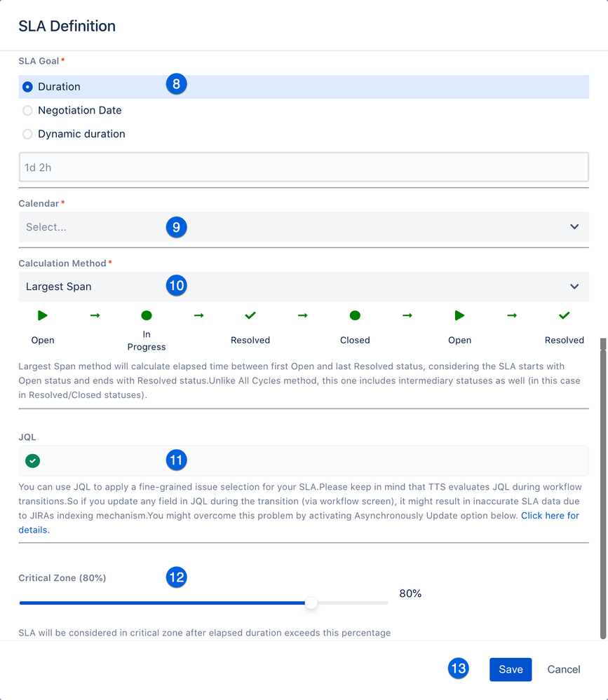
Task: Click the first Resolved checkmark icon
Action: [x=250, y=315]
